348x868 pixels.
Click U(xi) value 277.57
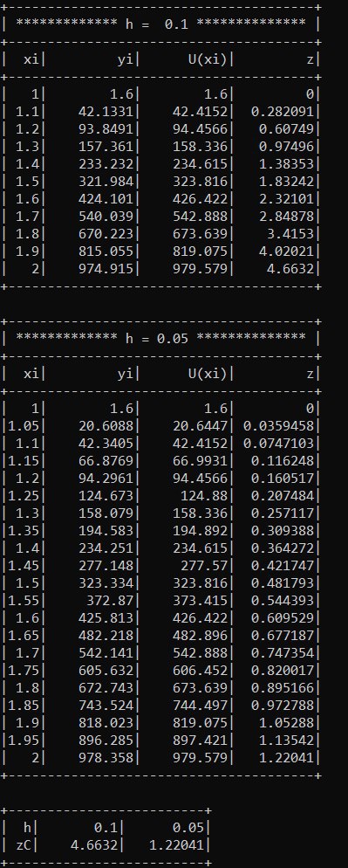(204, 566)
